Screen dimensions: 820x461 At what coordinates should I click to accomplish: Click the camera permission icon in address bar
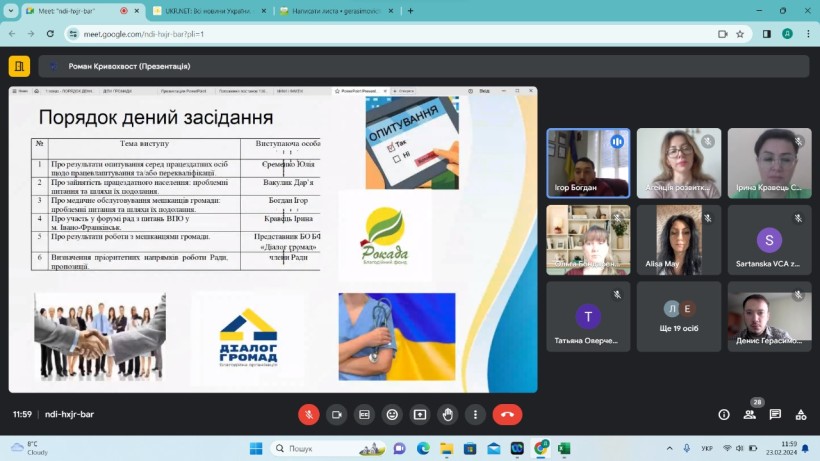tap(723, 34)
